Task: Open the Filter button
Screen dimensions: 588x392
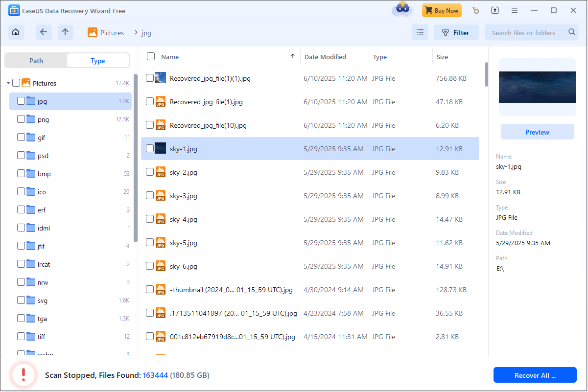Action: [x=456, y=33]
